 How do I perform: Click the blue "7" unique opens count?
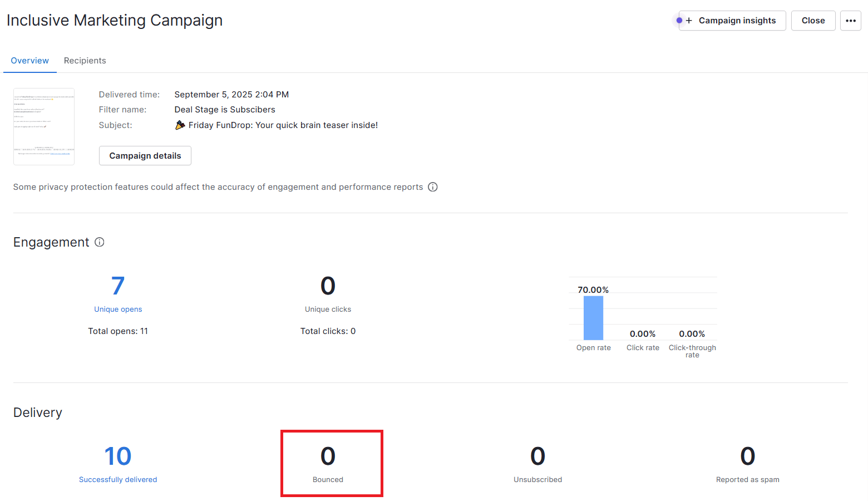(x=117, y=286)
